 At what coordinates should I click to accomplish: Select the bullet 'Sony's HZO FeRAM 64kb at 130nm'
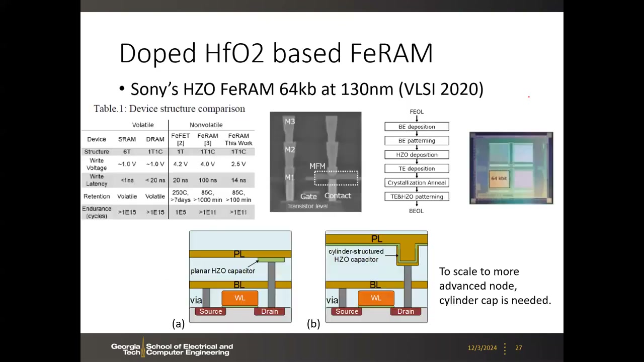pos(307,89)
